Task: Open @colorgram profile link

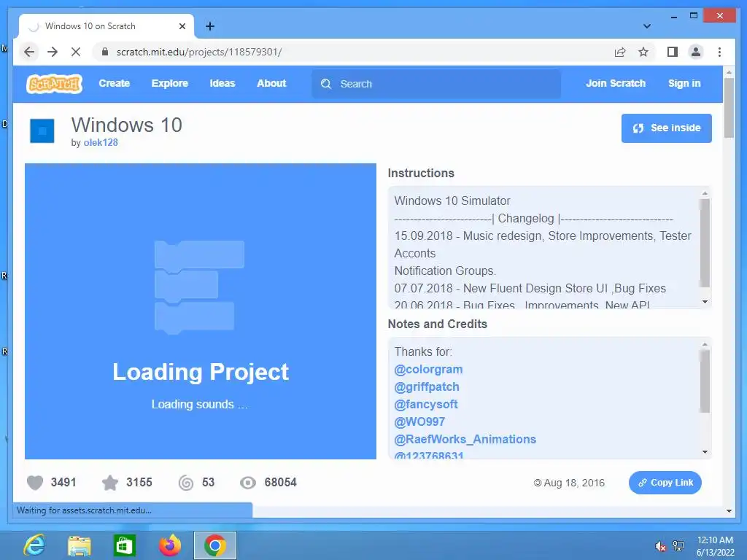Action: click(x=428, y=370)
